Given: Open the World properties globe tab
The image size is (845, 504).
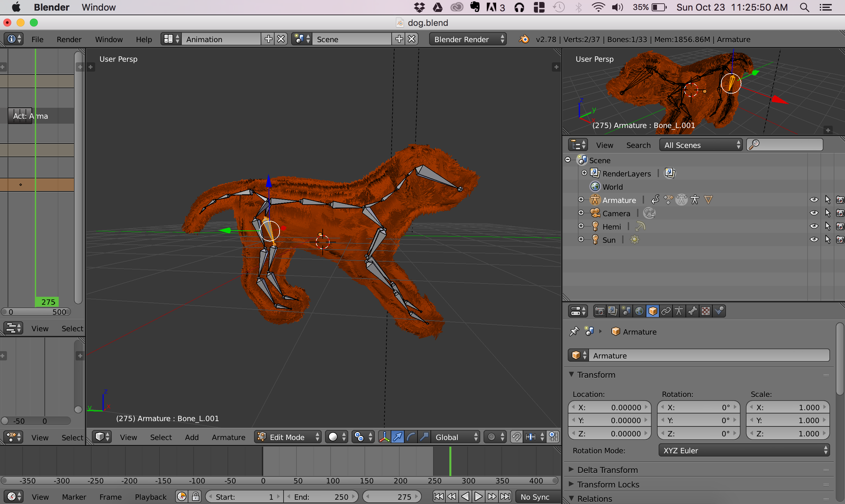Looking at the screenshot, I should 639,311.
